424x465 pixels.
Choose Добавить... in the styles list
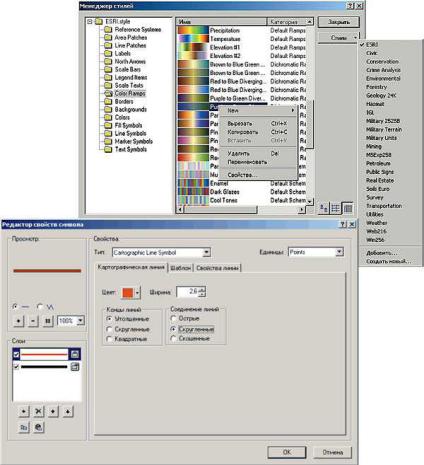[x=381, y=253]
